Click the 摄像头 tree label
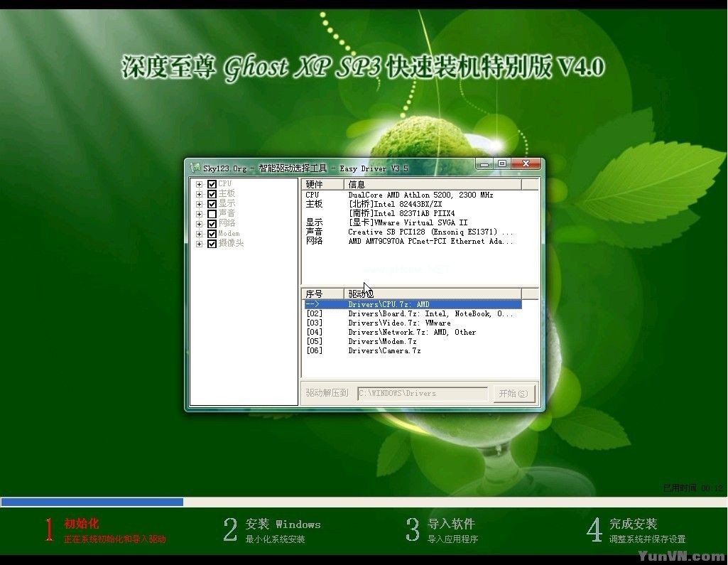The height and width of the screenshot is (565, 728). click(231, 244)
